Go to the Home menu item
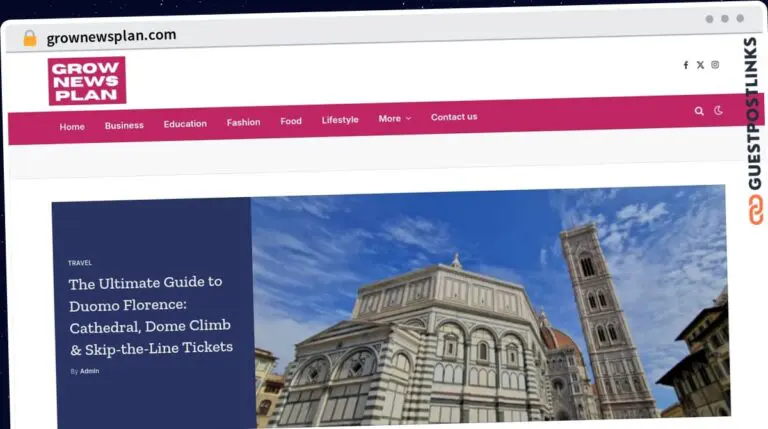Image resolution: width=768 pixels, height=429 pixels. 72,127
